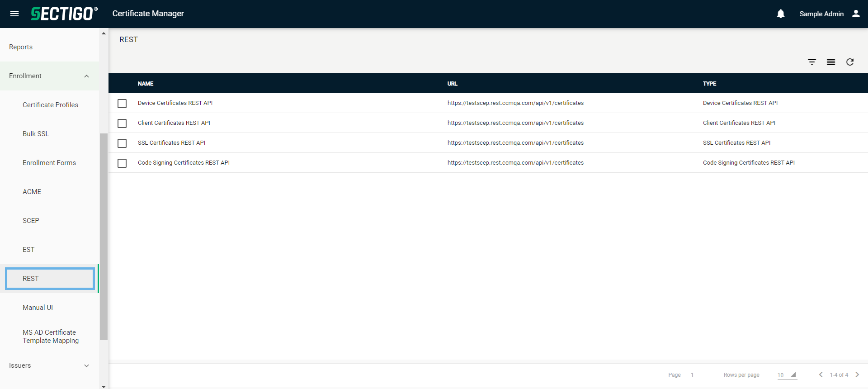Go to the previous page arrow
The width and height of the screenshot is (868, 389).
tap(821, 375)
